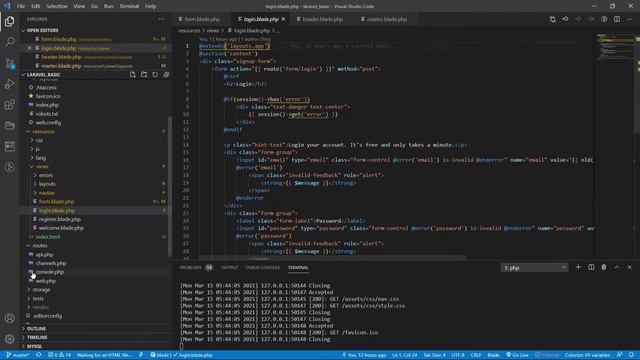Close login.blade.php in Open Editors
Viewport: 640px width, 360px height.
[29, 48]
